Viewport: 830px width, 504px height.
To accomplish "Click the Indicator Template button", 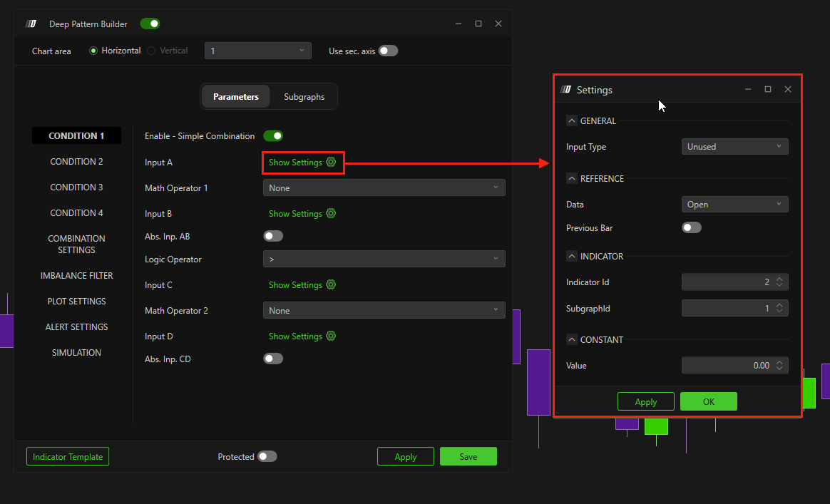I will (68, 457).
